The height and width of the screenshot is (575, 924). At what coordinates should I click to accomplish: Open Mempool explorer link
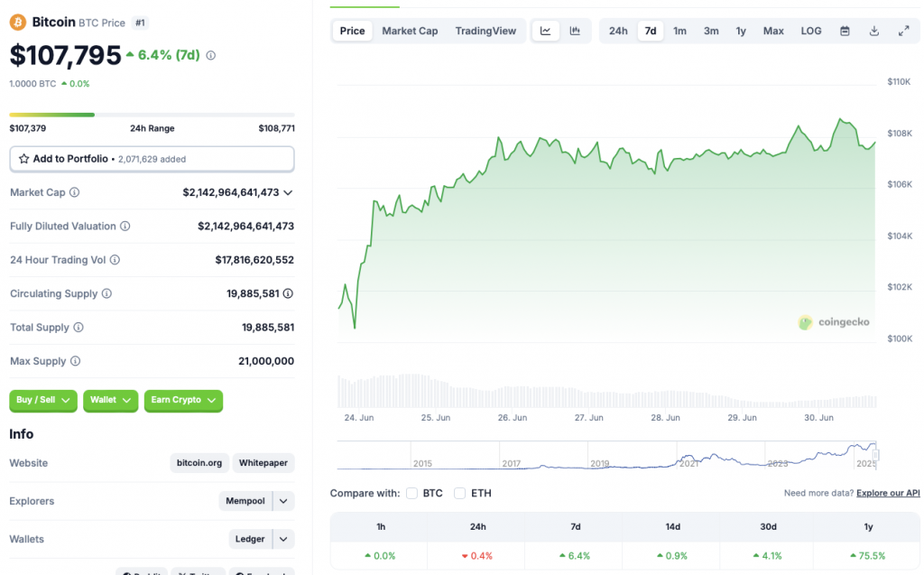coord(245,501)
